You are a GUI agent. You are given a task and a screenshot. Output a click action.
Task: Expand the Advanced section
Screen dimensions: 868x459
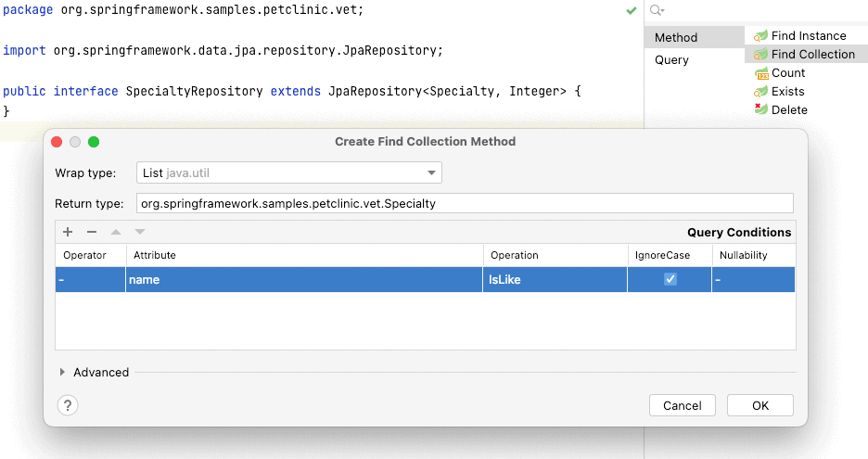(x=63, y=373)
